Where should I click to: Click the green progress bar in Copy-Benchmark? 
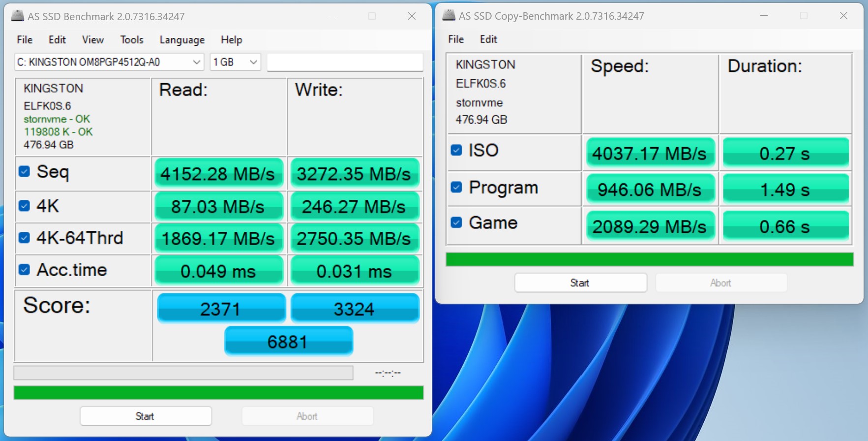tap(649, 259)
